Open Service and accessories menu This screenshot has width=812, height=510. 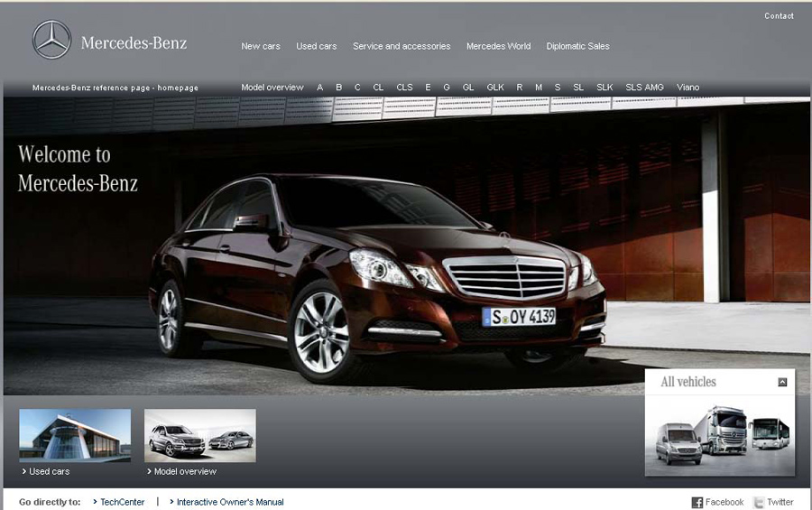coord(401,46)
